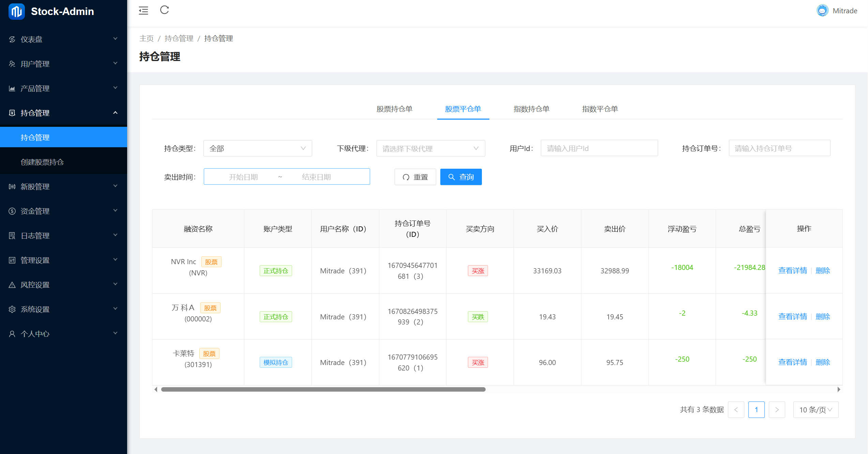Open the 下级代理 dropdown
Screen dimensions: 868x454
430,148
